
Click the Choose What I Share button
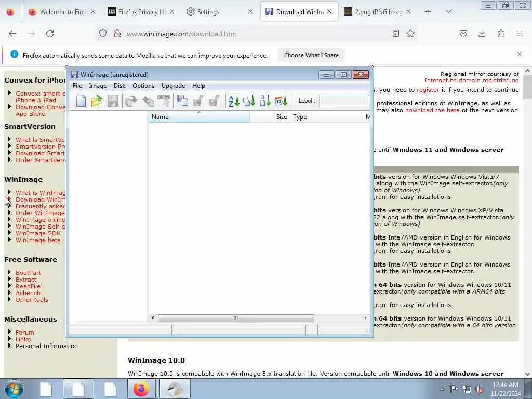click(x=311, y=55)
